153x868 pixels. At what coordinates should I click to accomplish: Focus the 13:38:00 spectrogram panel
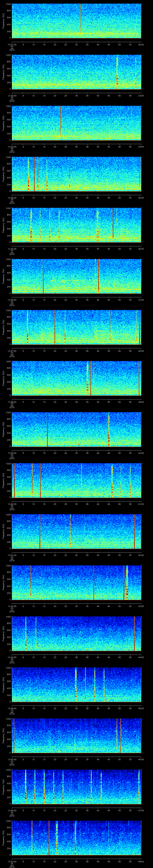pyautogui.click(x=76, y=378)
